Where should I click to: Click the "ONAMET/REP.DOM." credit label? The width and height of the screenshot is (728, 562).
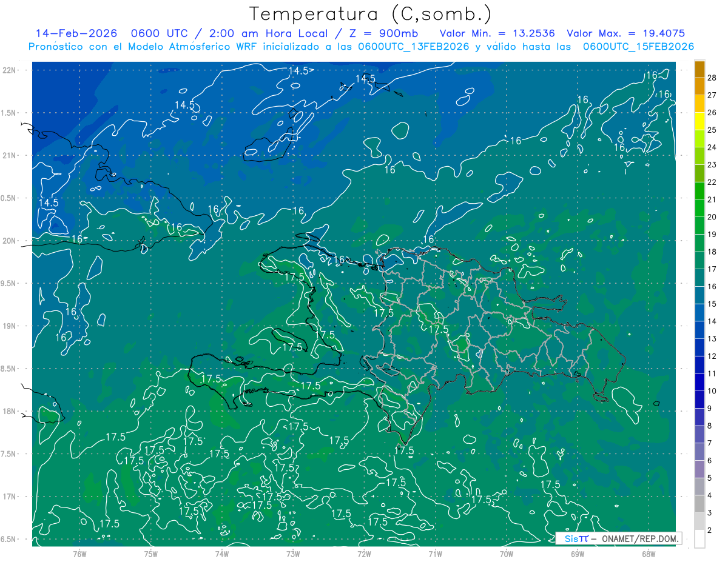[x=639, y=538]
